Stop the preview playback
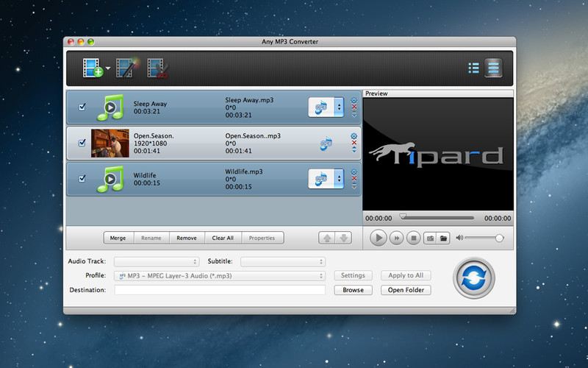The image size is (588, 368). click(414, 238)
